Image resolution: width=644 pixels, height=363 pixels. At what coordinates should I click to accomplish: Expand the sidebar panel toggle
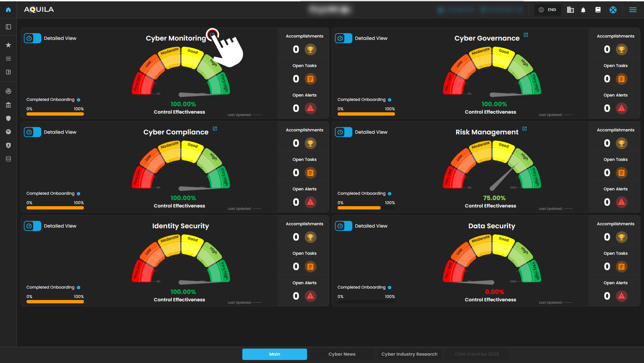coord(8,27)
